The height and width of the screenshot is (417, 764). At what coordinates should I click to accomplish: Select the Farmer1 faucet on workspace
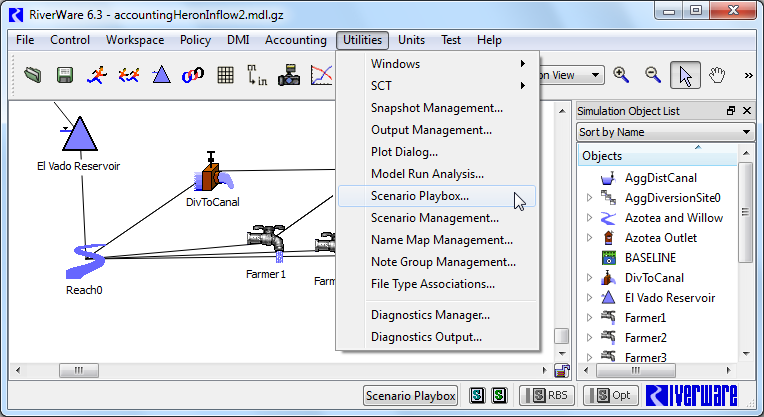click(266, 244)
